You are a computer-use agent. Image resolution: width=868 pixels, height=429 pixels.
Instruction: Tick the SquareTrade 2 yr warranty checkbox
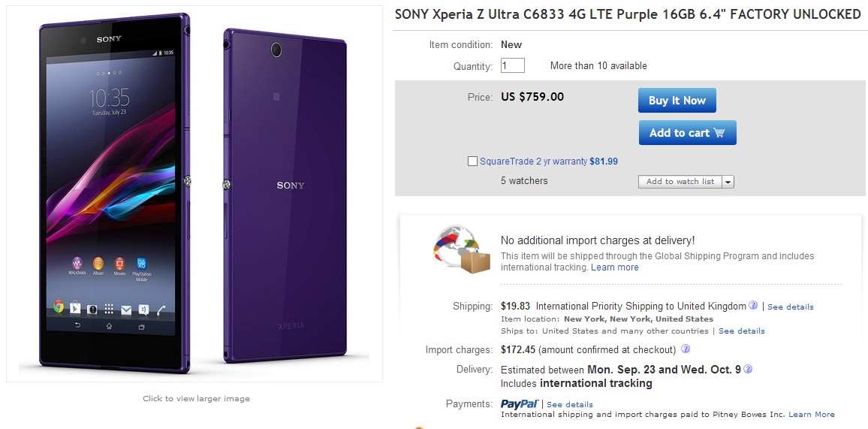[472, 161]
